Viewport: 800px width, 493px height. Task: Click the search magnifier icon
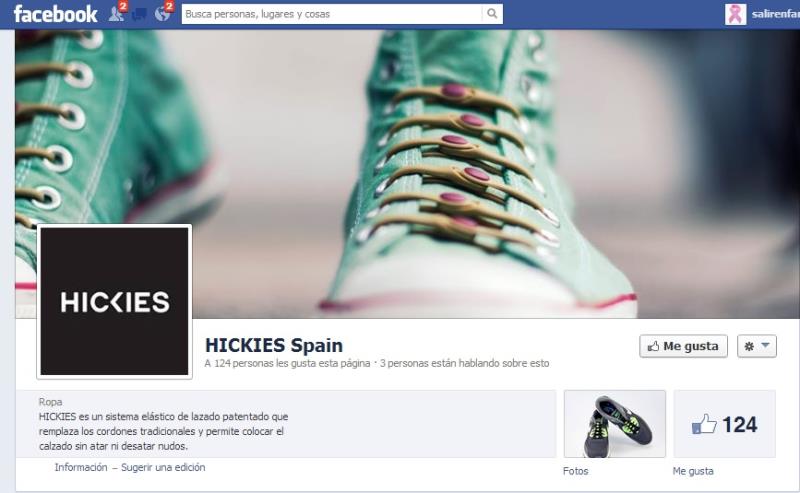(x=492, y=14)
